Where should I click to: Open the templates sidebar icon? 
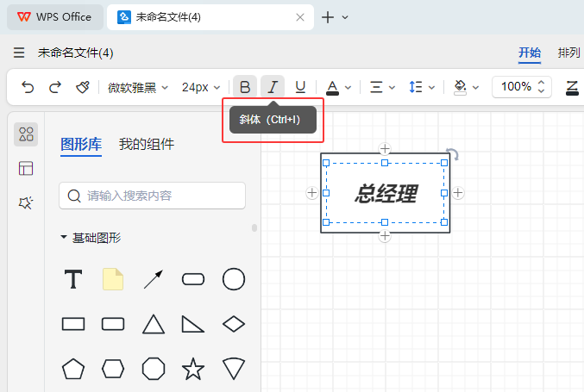26,169
